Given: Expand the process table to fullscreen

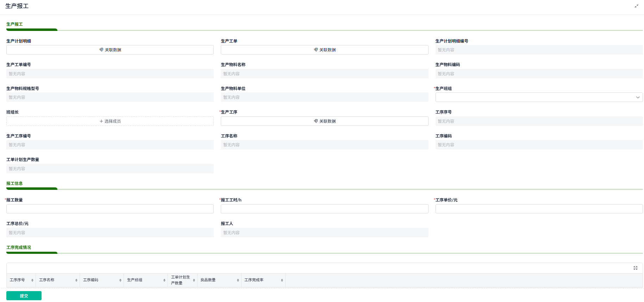Looking at the screenshot, I should tap(636, 268).
